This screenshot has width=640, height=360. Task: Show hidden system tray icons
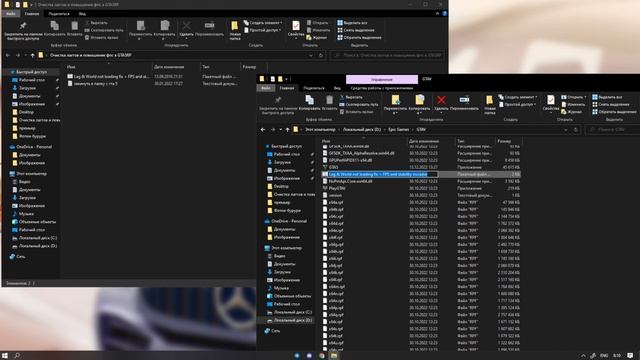click(583, 356)
